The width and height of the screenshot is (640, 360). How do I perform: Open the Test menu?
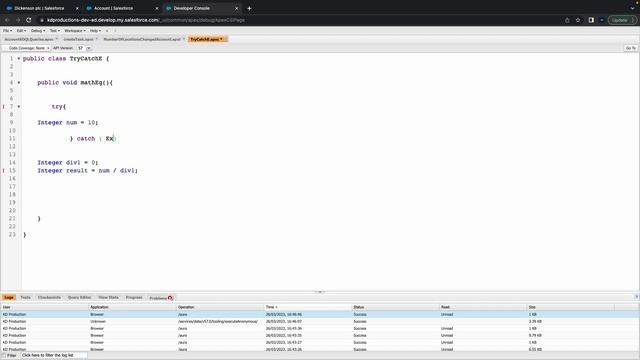coord(54,31)
